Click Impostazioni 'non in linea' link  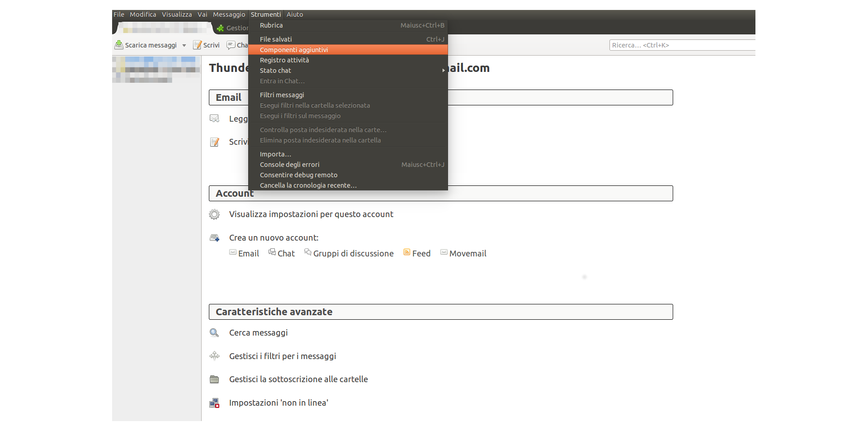coord(278,403)
